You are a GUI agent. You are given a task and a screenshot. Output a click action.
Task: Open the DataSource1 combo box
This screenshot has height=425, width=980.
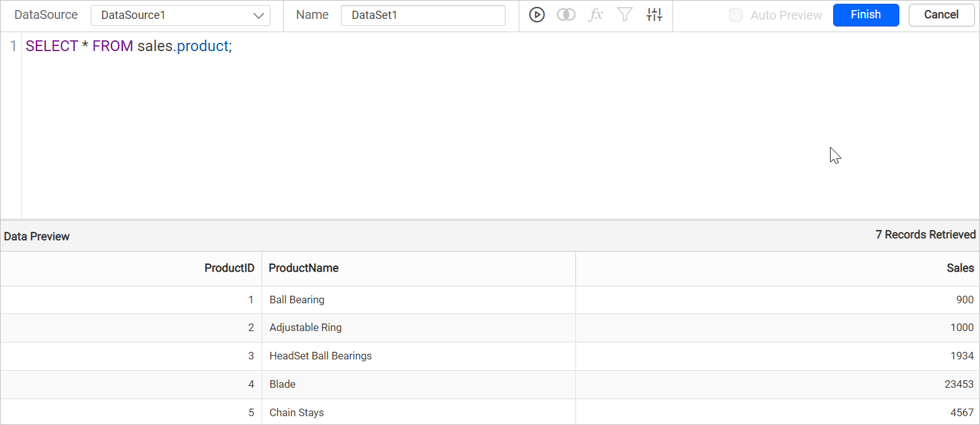pos(170,16)
